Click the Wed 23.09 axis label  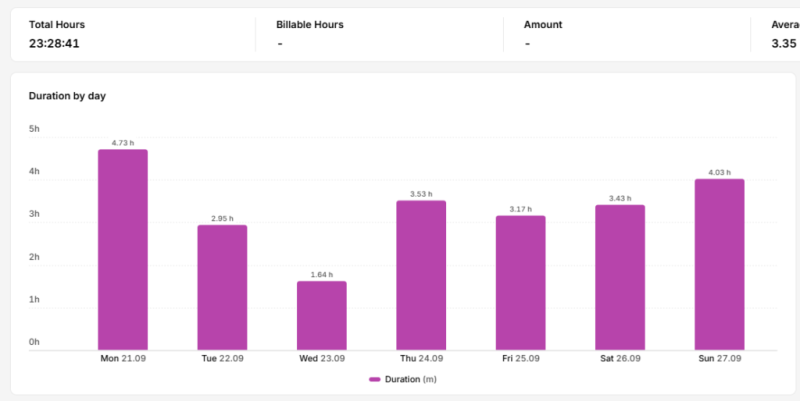(322, 359)
